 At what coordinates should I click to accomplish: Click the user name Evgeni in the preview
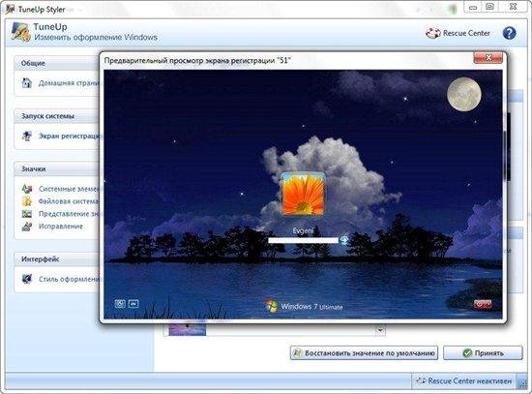303,231
